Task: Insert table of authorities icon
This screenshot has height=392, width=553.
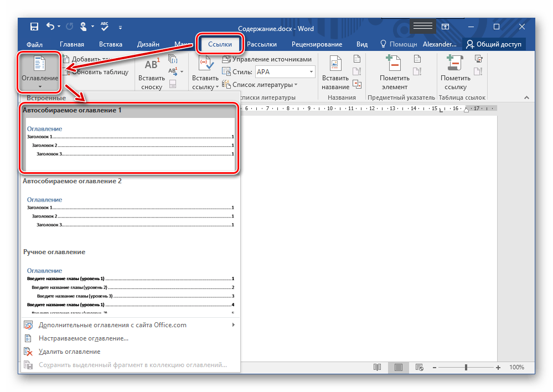Action: (478, 59)
